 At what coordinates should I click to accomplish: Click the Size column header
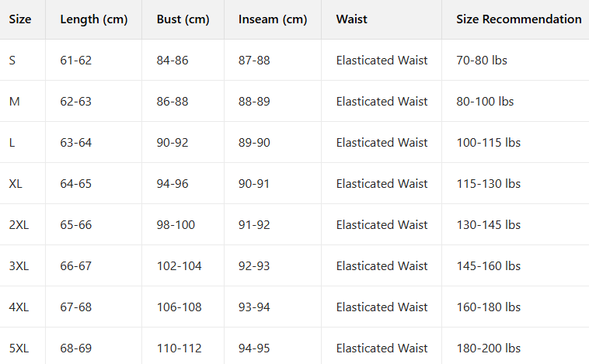20,19
